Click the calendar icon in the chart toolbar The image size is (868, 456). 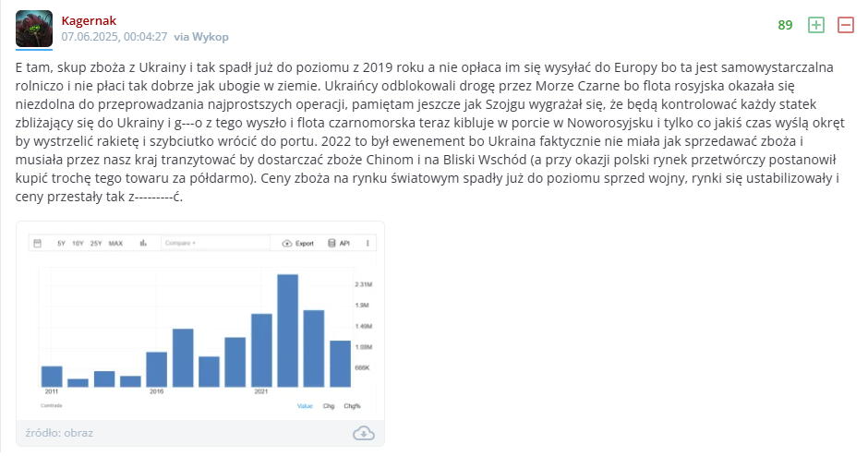pos(38,244)
